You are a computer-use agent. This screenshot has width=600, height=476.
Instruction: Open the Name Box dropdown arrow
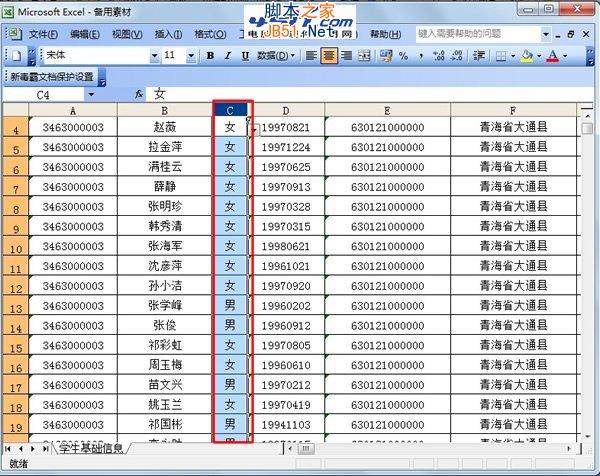91,94
